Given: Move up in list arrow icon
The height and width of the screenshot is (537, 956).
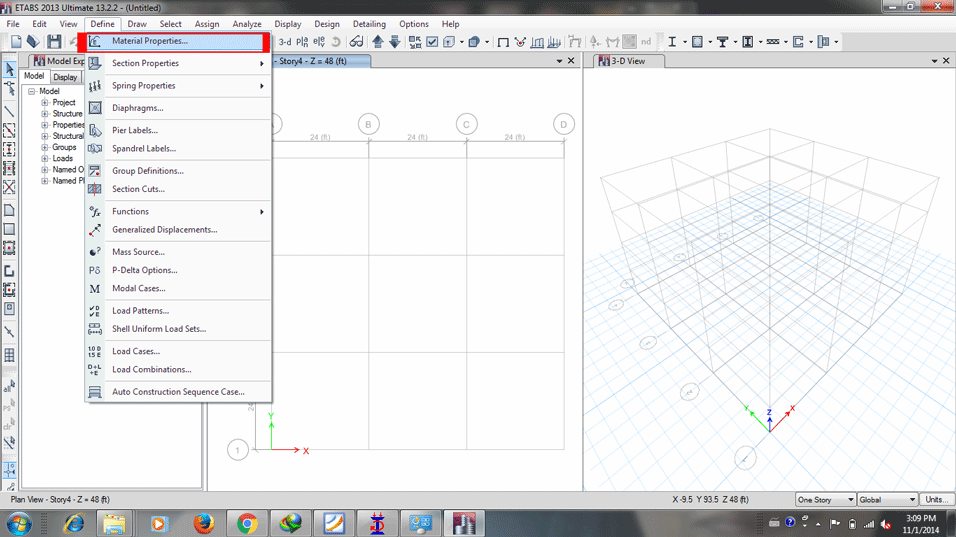Looking at the screenshot, I should click(x=377, y=42).
